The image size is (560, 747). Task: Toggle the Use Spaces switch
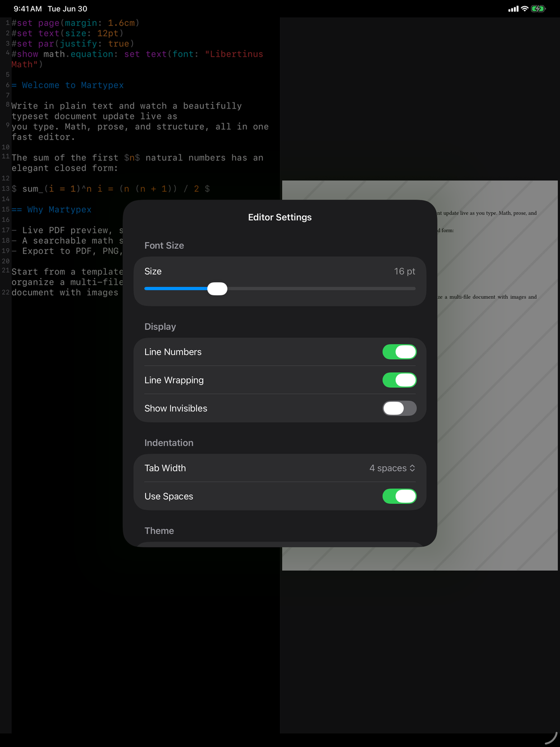(399, 496)
